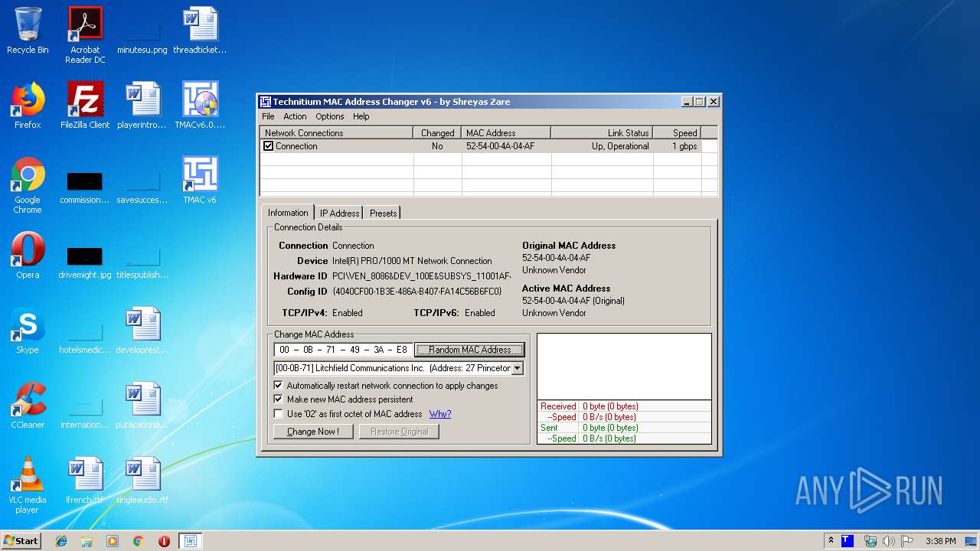Open the Action menu
Viewport: 980px width, 551px height.
295,116
